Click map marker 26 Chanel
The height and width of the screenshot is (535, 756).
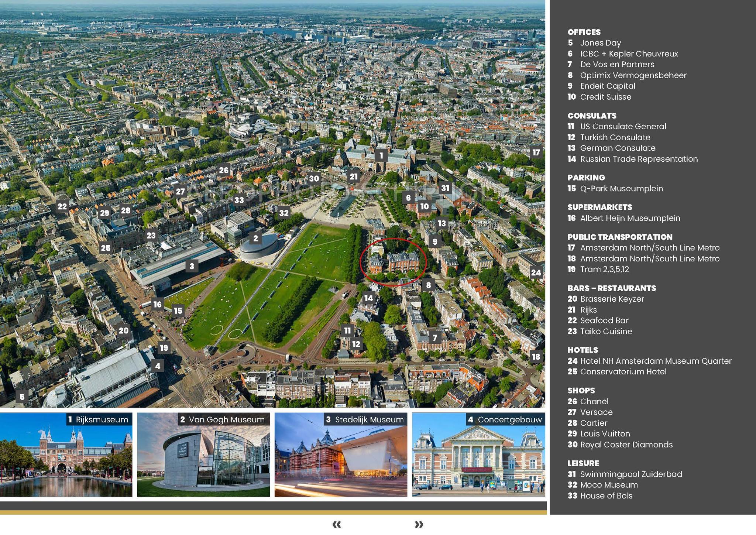point(224,170)
